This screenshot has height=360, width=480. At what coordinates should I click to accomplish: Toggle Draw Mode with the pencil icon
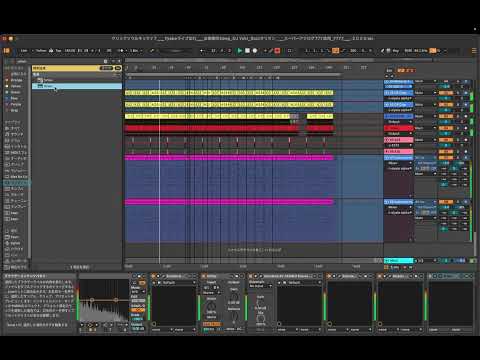tap(382, 51)
